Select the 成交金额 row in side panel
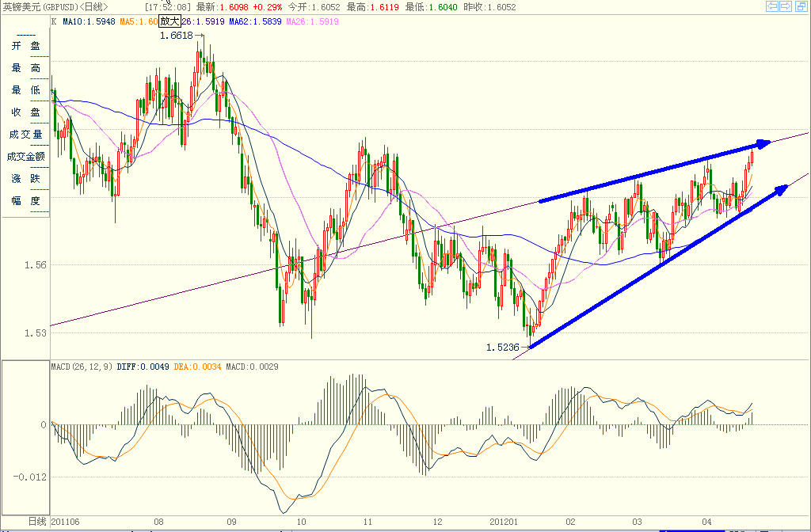Viewport: 811px width, 532px height. (26, 156)
